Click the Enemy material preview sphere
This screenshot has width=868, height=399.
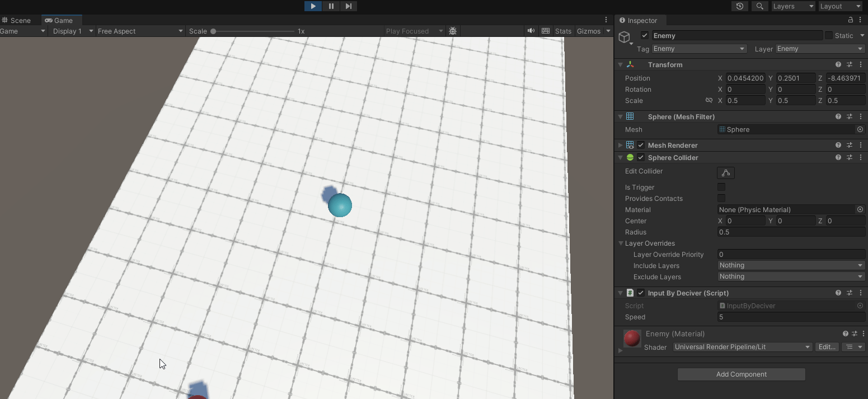coord(632,339)
